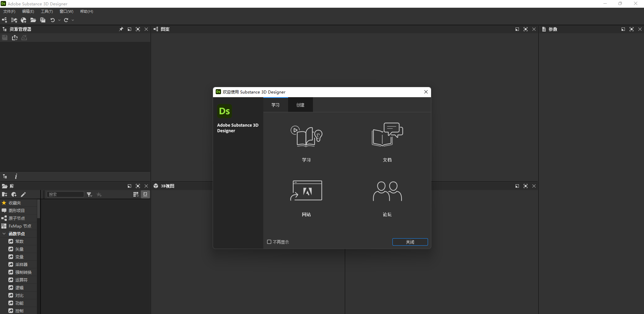Open the undo history dropdown arrow
This screenshot has width=644, height=314.
pyautogui.click(x=59, y=20)
